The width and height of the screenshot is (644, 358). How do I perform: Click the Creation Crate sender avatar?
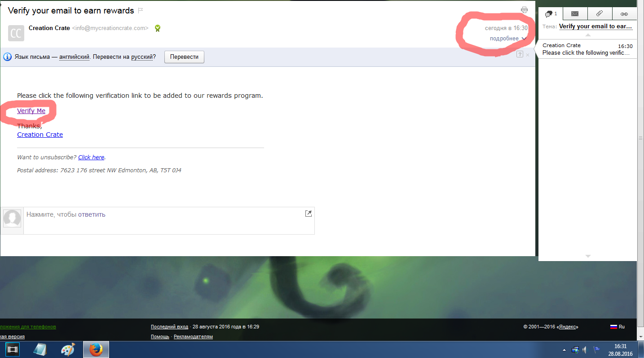pos(16,33)
